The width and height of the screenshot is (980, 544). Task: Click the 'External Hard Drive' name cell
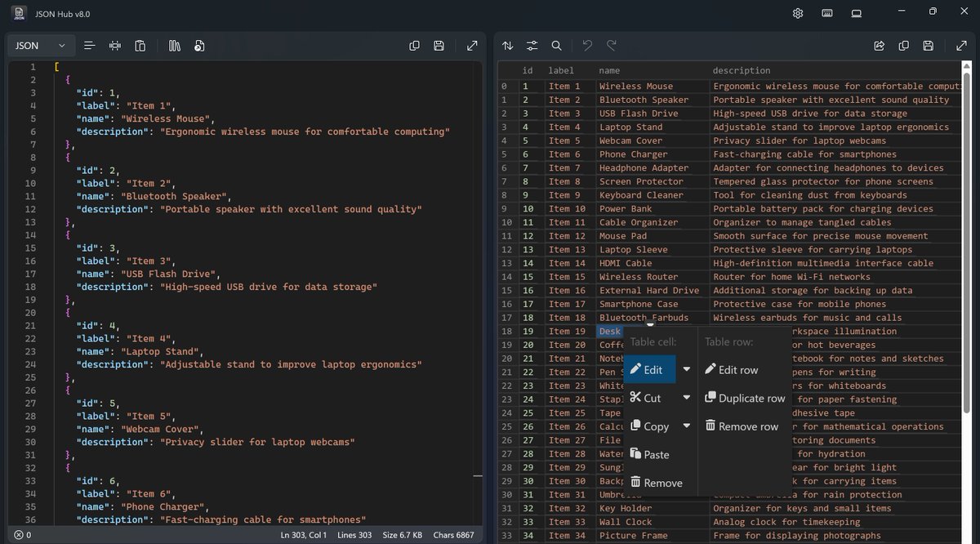click(652, 291)
